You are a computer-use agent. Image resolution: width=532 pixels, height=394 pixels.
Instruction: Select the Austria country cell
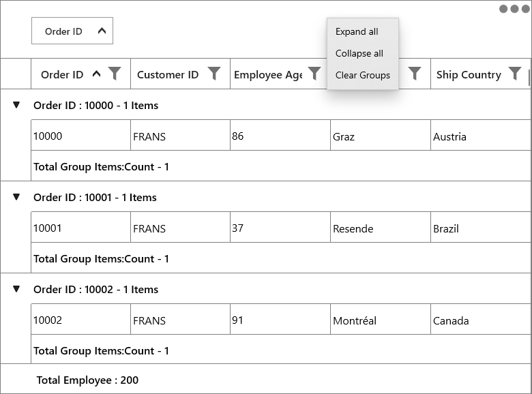tap(481, 135)
